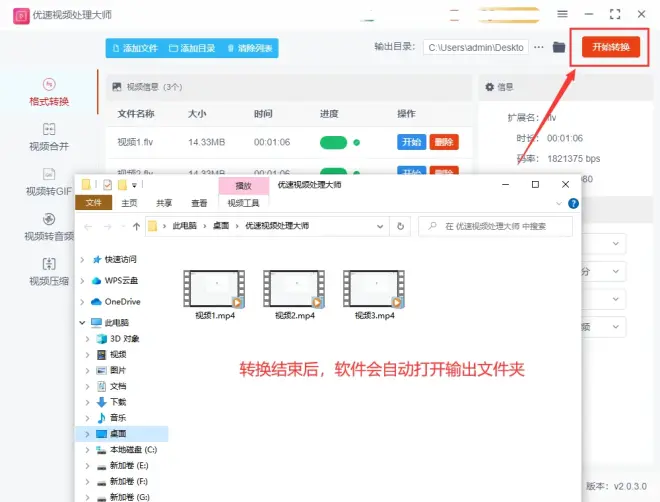
Task: Click the Explorer help question-mark icon
Action: pos(573,204)
